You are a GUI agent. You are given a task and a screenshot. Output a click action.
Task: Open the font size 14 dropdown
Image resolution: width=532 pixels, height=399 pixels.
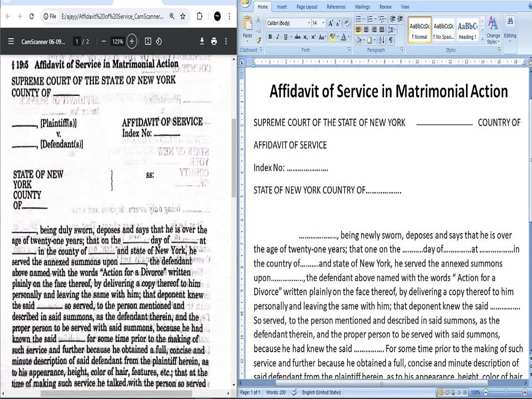[x=323, y=23]
